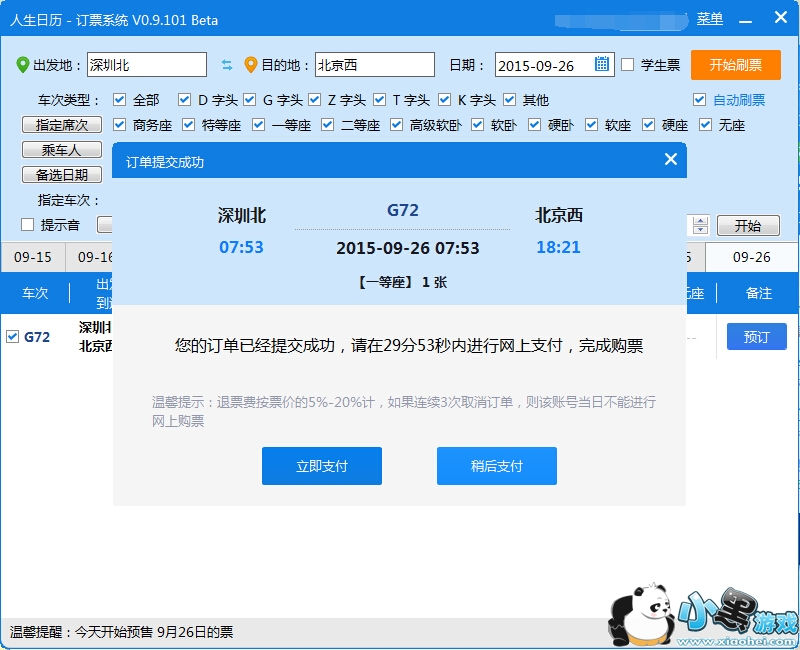Uncheck the G 字头 checkbox
Screen dimensions: 800x650
pyautogui.click(x=249, y=99)
